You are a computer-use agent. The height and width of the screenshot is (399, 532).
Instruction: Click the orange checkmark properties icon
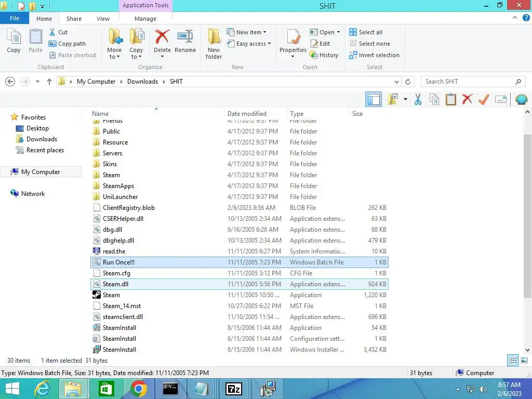[484, 99]
